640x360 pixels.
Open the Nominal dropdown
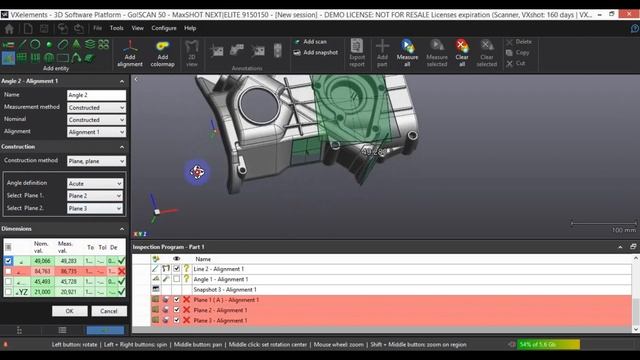click(96, 120)
